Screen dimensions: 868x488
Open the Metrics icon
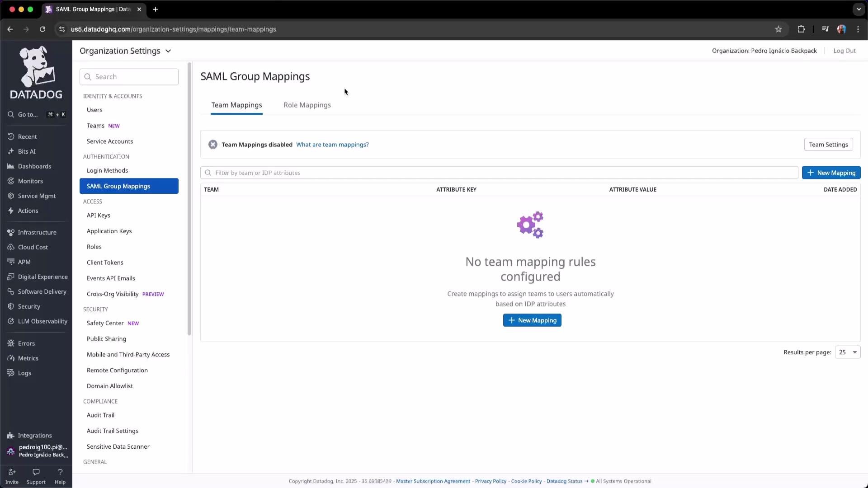tap(11, 358)
